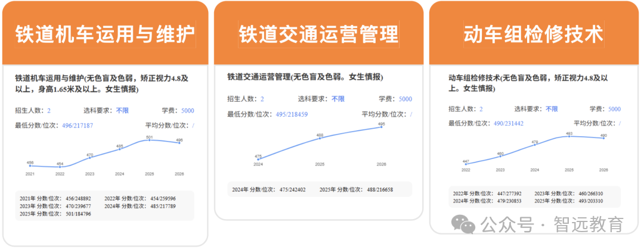
Task: Click 不限 subject requirement in 铁道交通运营管理 card
Action: pyautogui.click(x=338, y=99)
